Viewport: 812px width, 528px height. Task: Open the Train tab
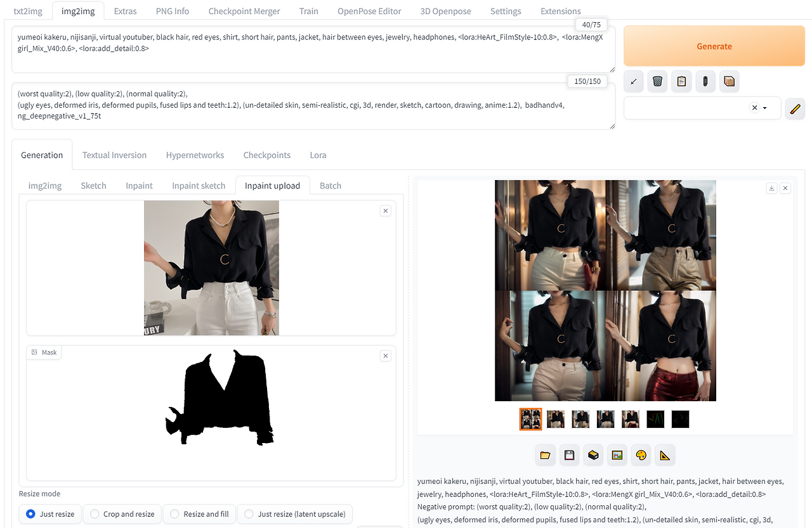309,11
